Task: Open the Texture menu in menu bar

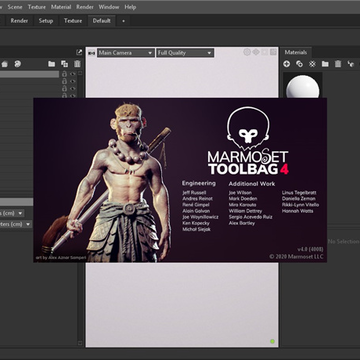Action: 37,7
